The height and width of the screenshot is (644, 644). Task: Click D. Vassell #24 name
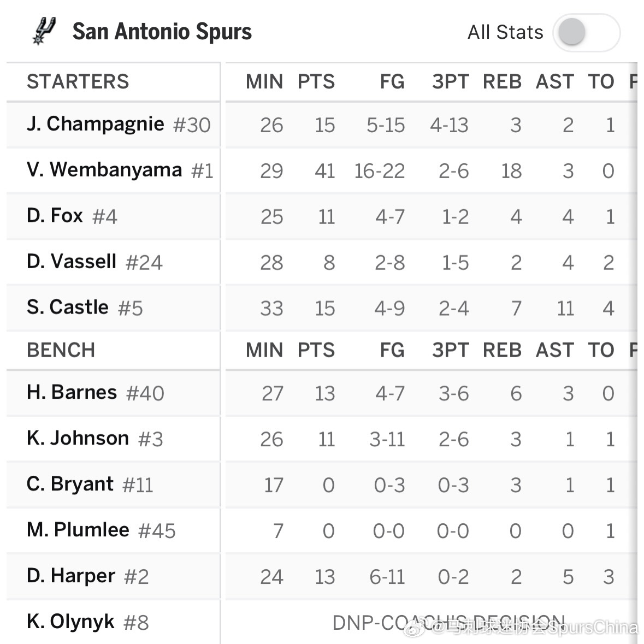coord(94,262)
